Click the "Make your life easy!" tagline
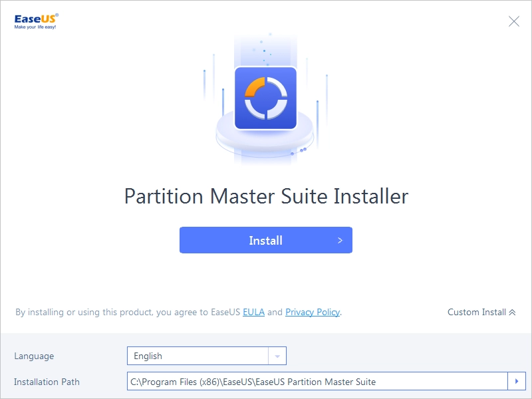 tap(35, 27)
